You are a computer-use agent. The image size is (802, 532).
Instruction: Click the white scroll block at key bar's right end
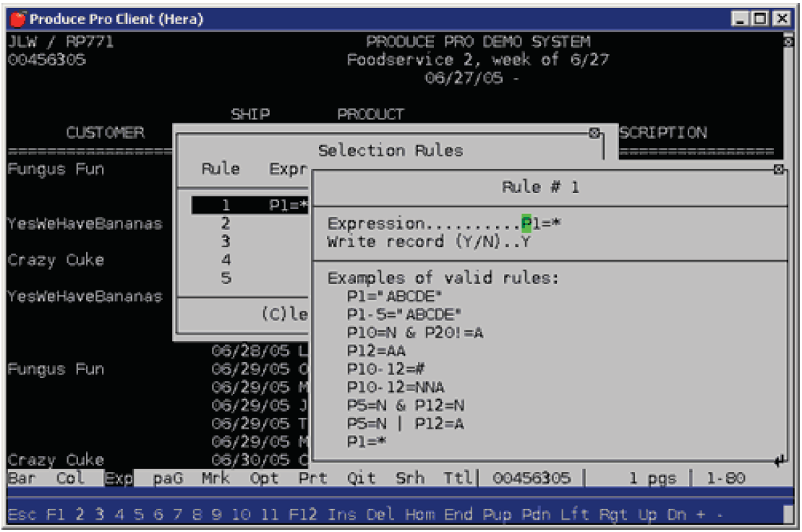788,514
